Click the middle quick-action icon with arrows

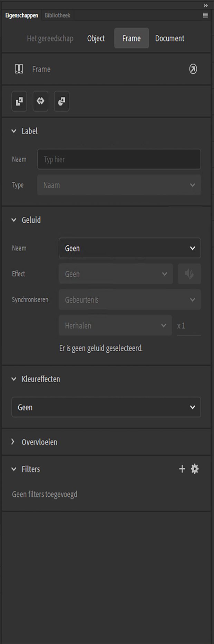pyautogui.click(x=40, y=101)
